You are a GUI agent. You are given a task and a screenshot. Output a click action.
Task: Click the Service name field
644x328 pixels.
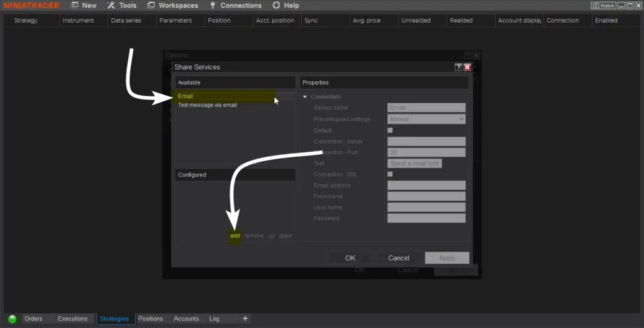point(426,108)
